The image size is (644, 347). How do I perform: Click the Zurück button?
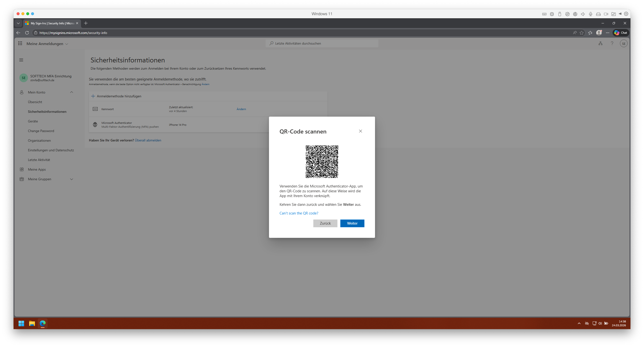[325, 223]
